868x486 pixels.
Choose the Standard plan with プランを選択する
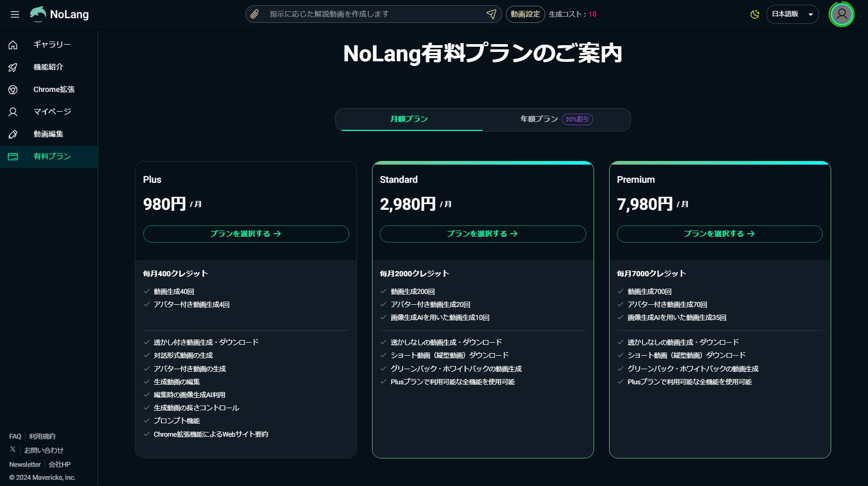(483, 234)
